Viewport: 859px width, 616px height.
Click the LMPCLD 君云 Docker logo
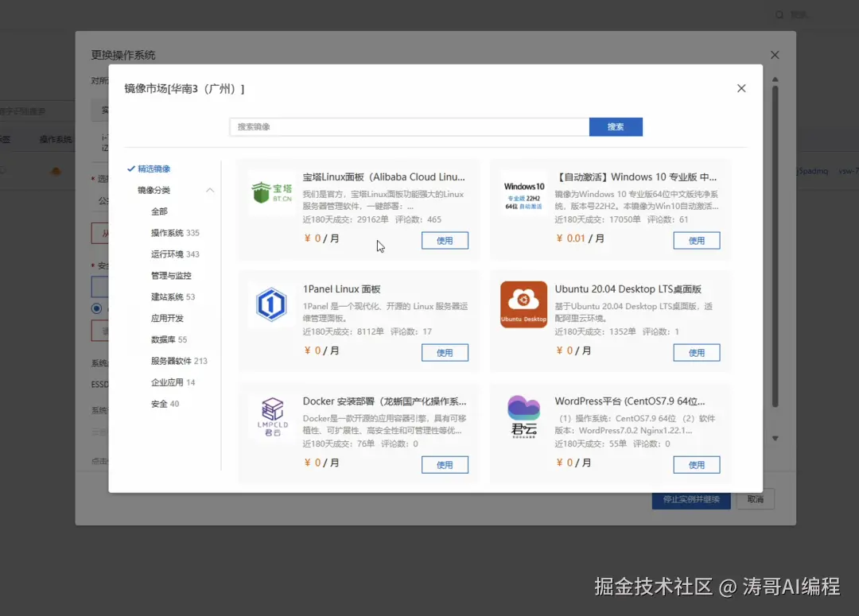272,416
